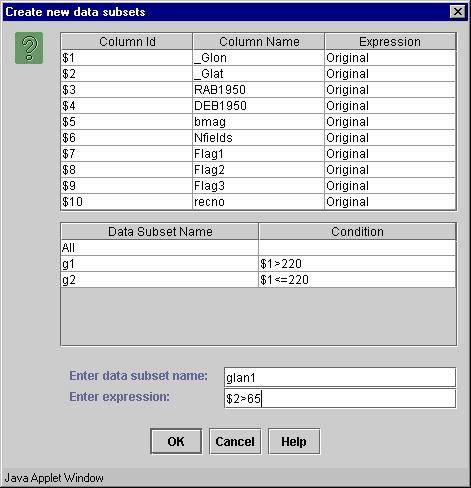Confirm with the OK button
471x488 pixels.
tap(176, 441)
